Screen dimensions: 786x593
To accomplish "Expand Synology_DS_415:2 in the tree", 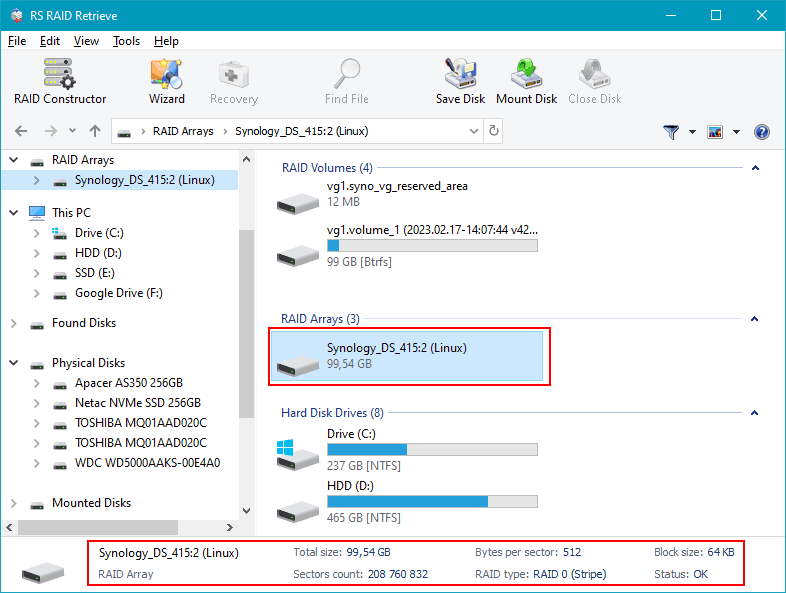I will pyautogui.click(x=37, y=180).
